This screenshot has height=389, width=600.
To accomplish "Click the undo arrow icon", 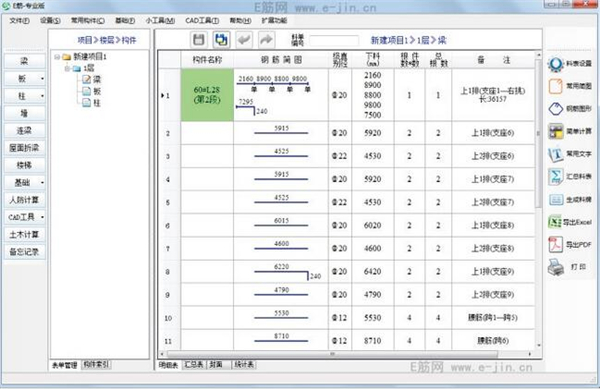I will (244, 39).
